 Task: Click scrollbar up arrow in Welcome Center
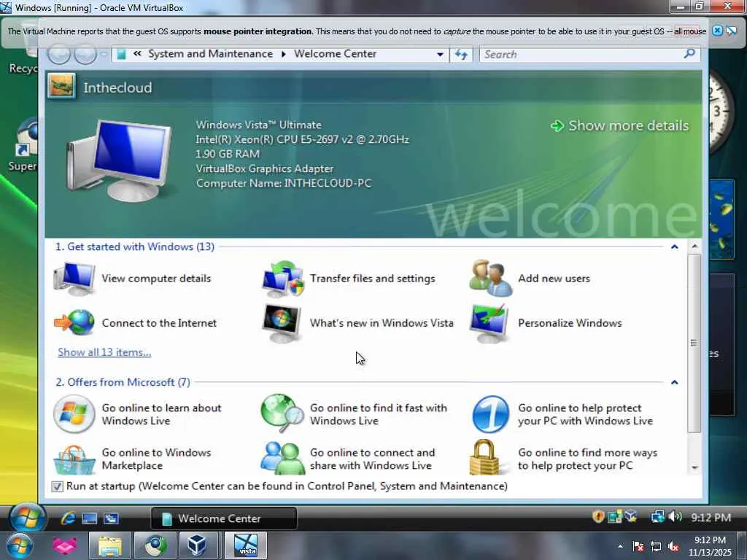tap(694, 246)
